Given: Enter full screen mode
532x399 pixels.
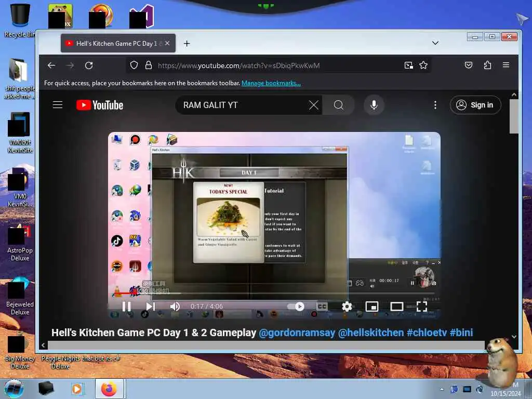Looking at the screenshot, I should point(422,307).
